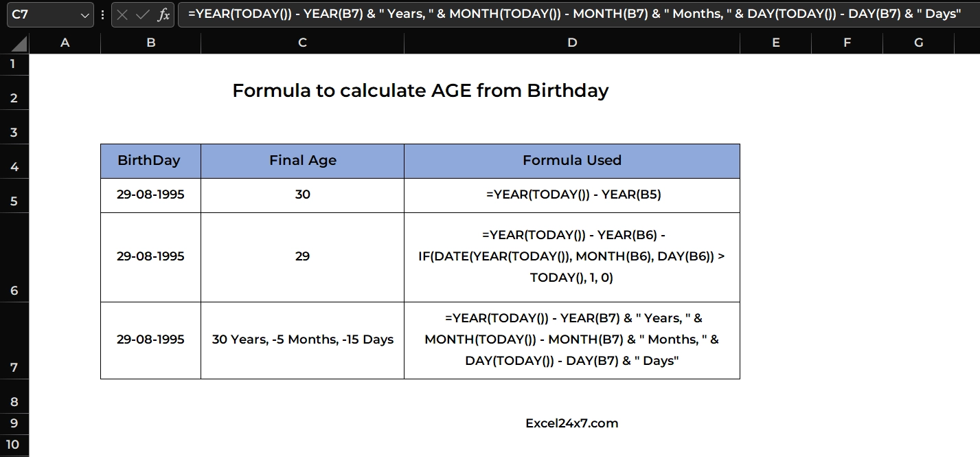This screenshot has width=980, height=457.
Task: Select column B header
Action: tap(150, 43)
